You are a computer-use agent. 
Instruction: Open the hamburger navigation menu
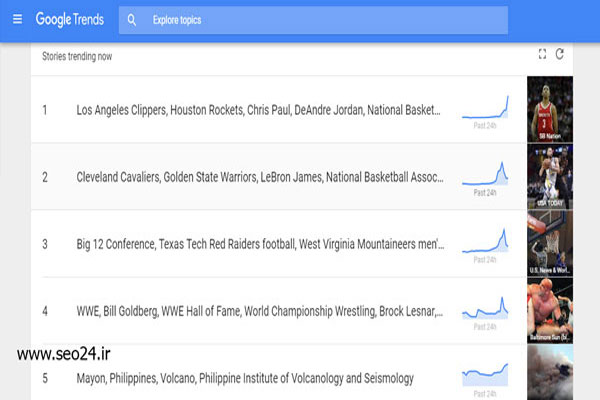click(17, 19)
